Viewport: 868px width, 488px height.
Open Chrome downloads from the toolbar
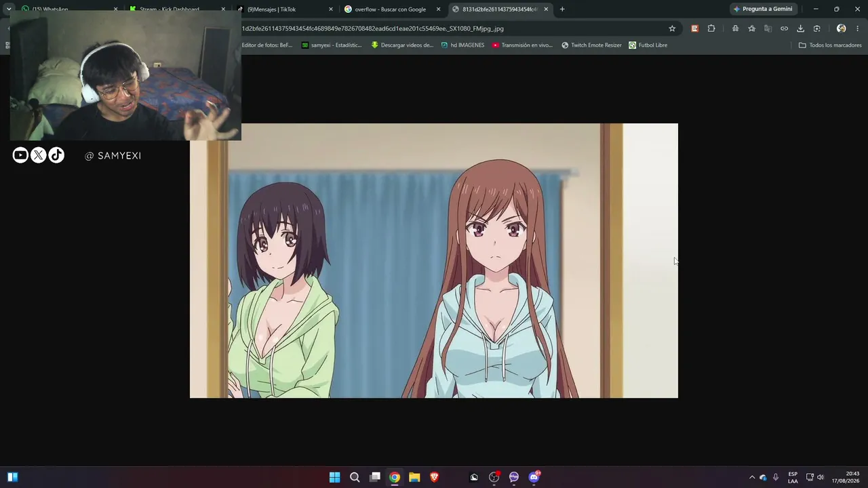click(x=800, y=28)
